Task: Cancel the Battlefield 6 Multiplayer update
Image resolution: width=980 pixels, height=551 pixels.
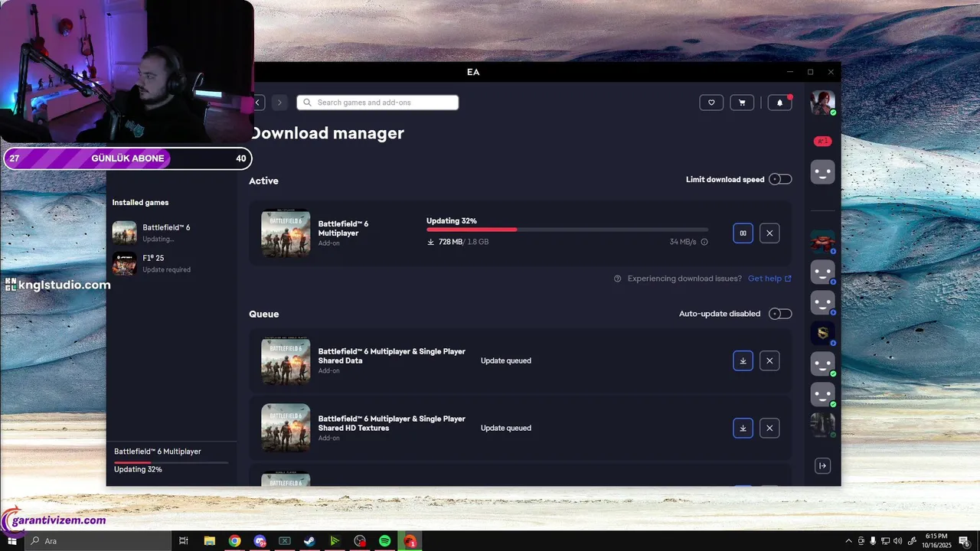Action: tap(769, 233)
